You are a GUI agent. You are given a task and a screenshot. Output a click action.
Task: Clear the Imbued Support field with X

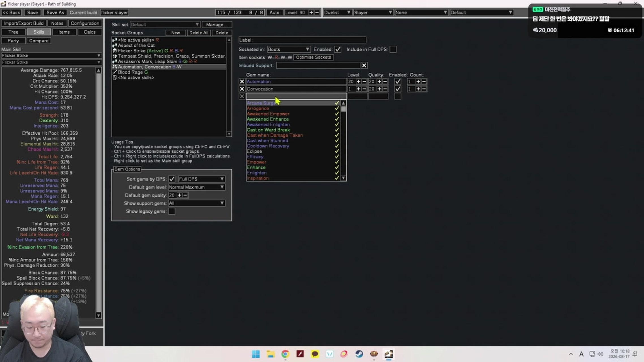click(364, 66)
